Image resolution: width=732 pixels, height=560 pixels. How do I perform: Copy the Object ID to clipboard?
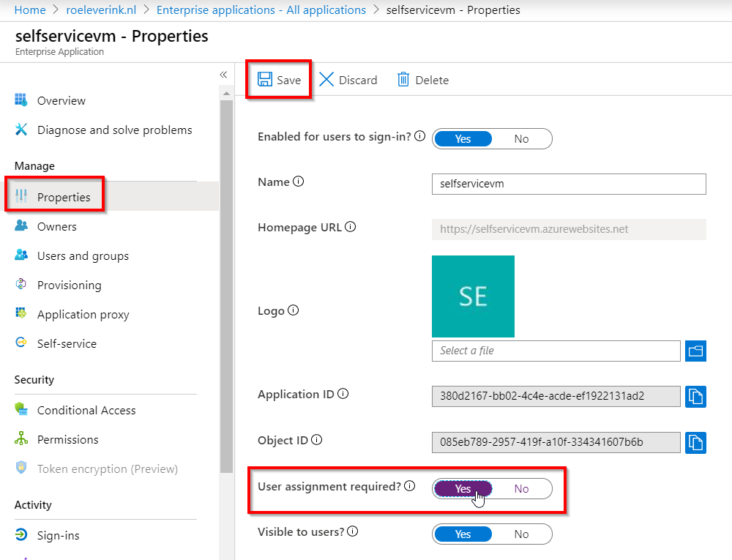click(695, 442)
